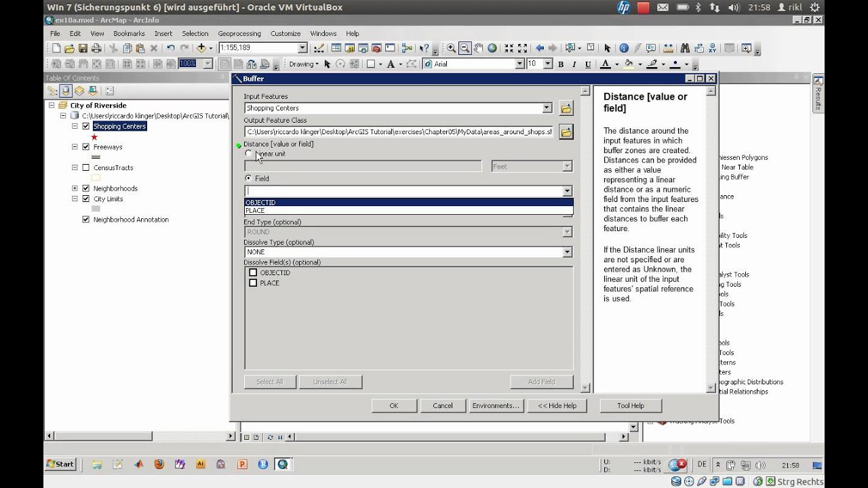The image size is (868, 488).
Task: Open the Editor toolbar icon
Action: click(x=320, y=48)
